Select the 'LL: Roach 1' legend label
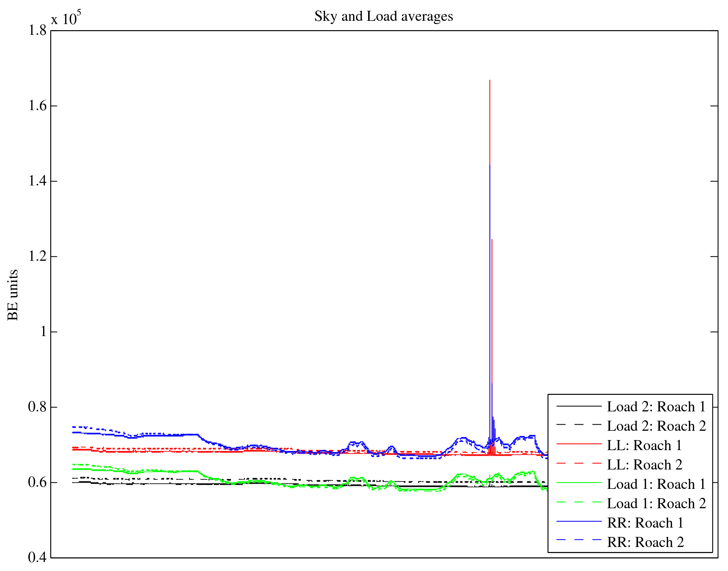 point(644,445)
